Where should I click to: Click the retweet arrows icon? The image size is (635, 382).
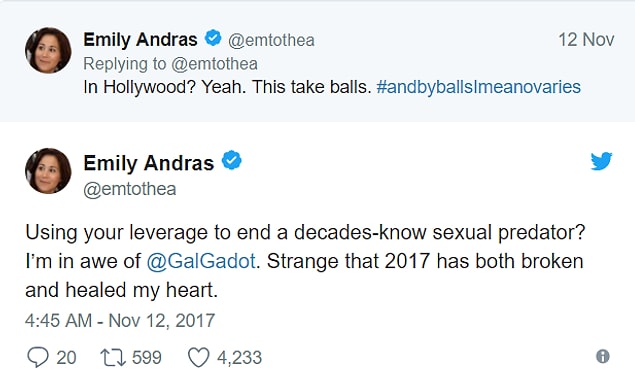(x=113, y=358)
